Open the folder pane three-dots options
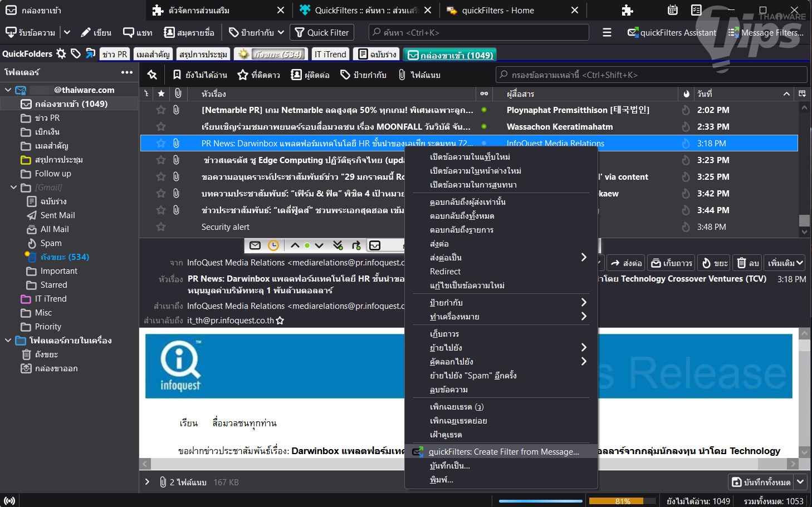This screenshot has height=507, width=812. 127,72
